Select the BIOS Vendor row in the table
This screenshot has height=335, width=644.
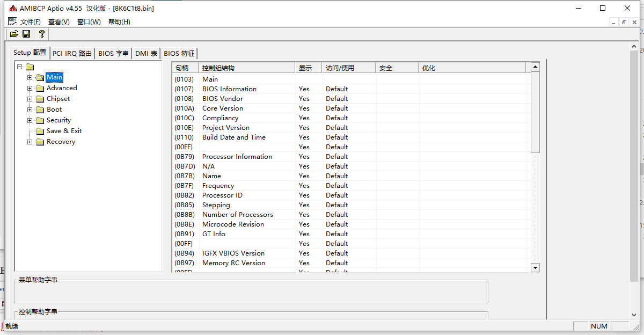point(223,98)
